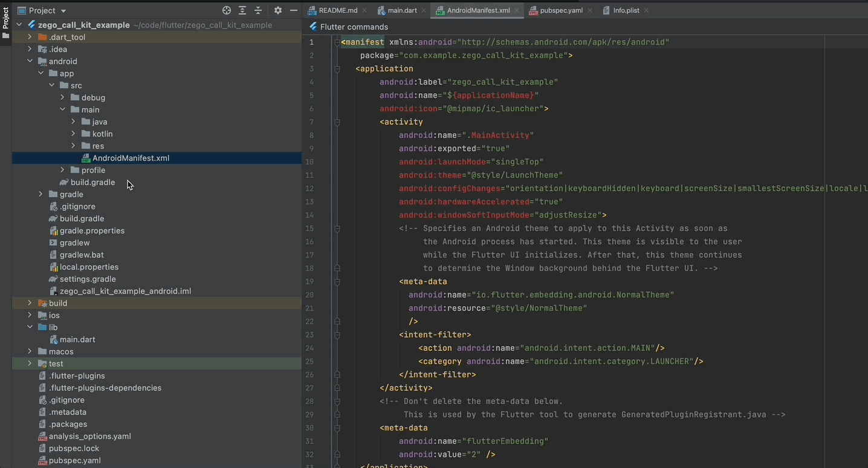868x468 pixels.
Task: Click the Flutter logo beside Flutter commands
Action: coord(313,27)
